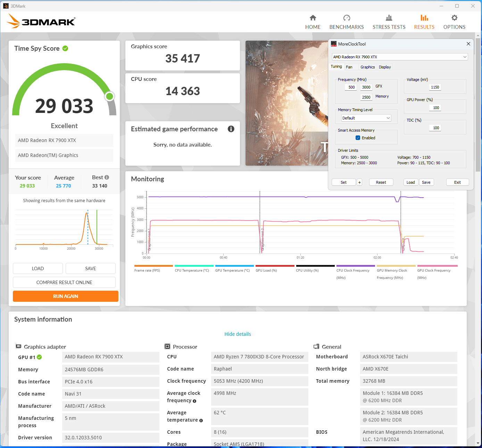Click green check icon beside GPU #1
The image size is (482, 448).
tap(39, 357)
